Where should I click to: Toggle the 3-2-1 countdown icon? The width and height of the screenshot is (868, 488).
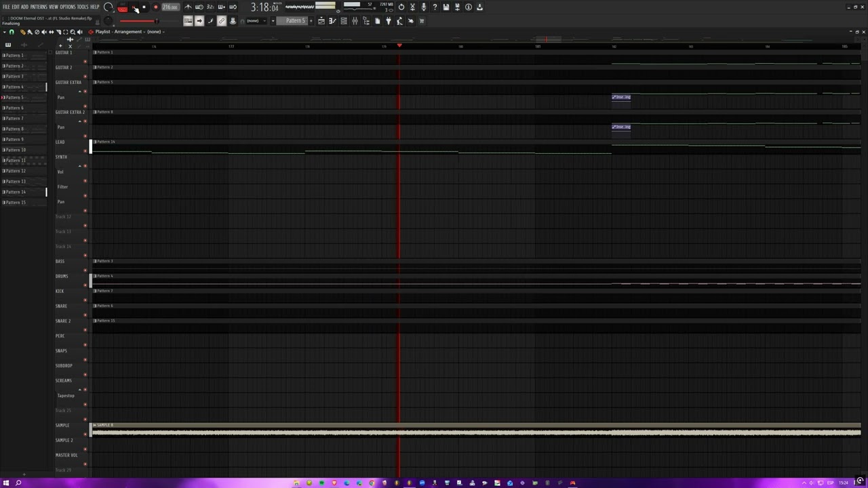[x=210, y=7]
